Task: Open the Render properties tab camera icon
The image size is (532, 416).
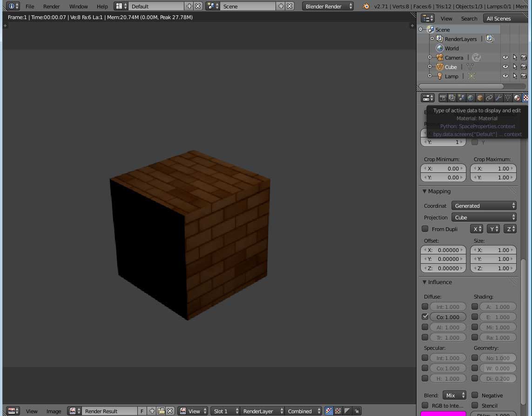Action: pos(443,98)
